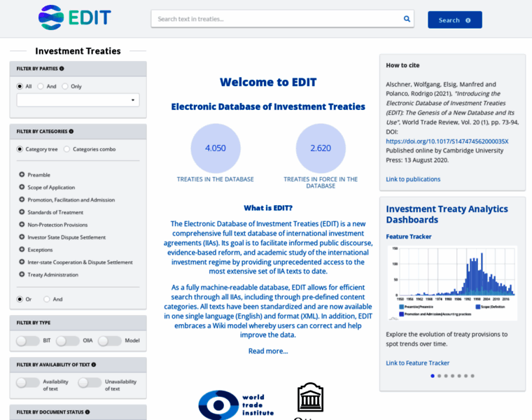The width and height of the screenshot is (532, 420).
Task: Click the 'What is EDIT?' heading
Action: [268, 208]
